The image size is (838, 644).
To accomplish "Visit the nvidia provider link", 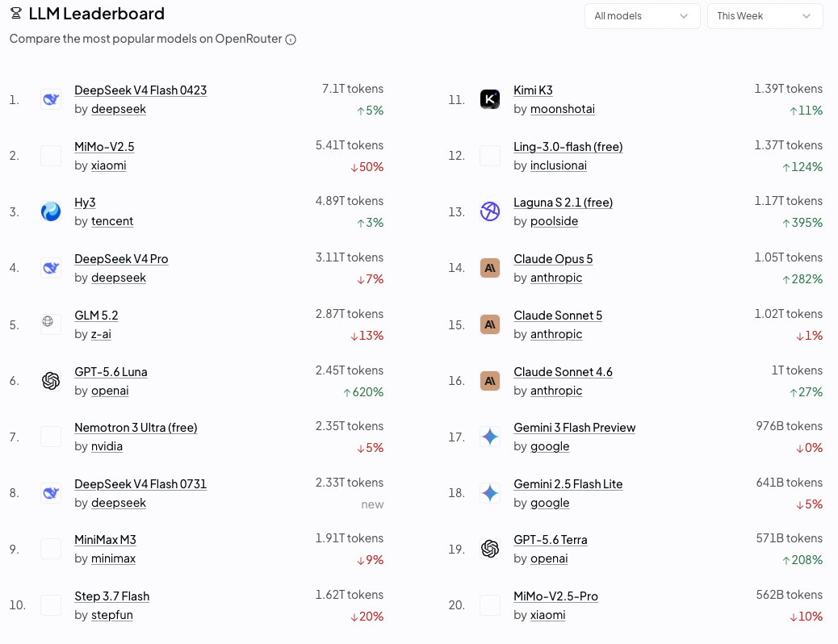I will [x=107, y=446].
